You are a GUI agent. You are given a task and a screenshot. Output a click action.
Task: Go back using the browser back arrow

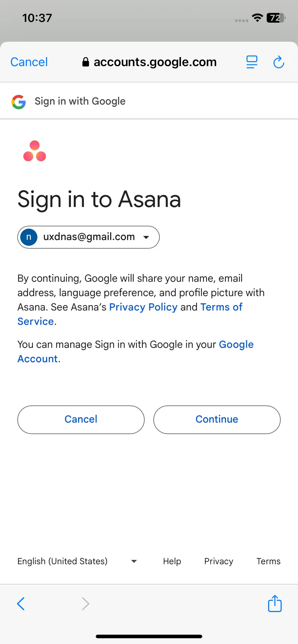(21, 603)
